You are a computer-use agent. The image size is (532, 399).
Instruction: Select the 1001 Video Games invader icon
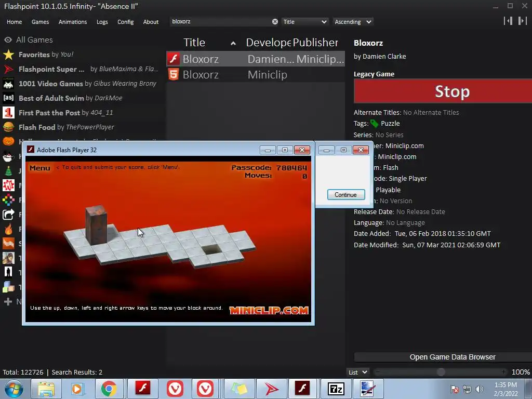(x=8, y=84)
